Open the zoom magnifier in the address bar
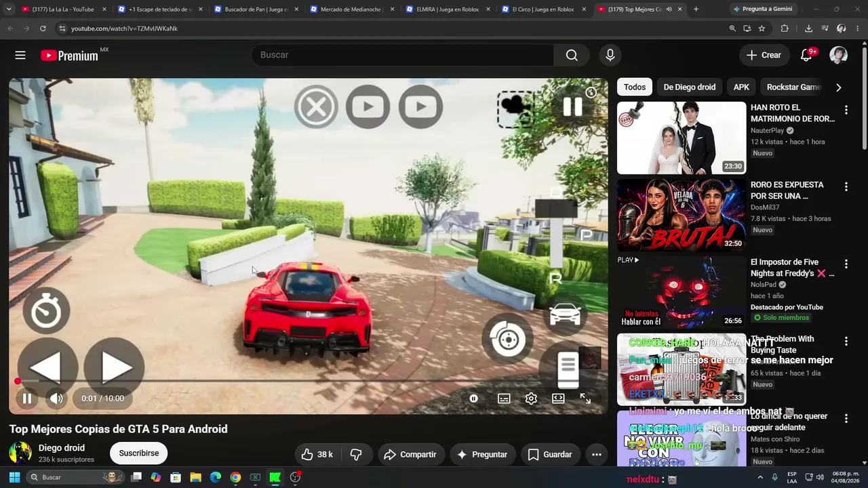The height and width of the screenshot is (488, 868). point(732,28)
